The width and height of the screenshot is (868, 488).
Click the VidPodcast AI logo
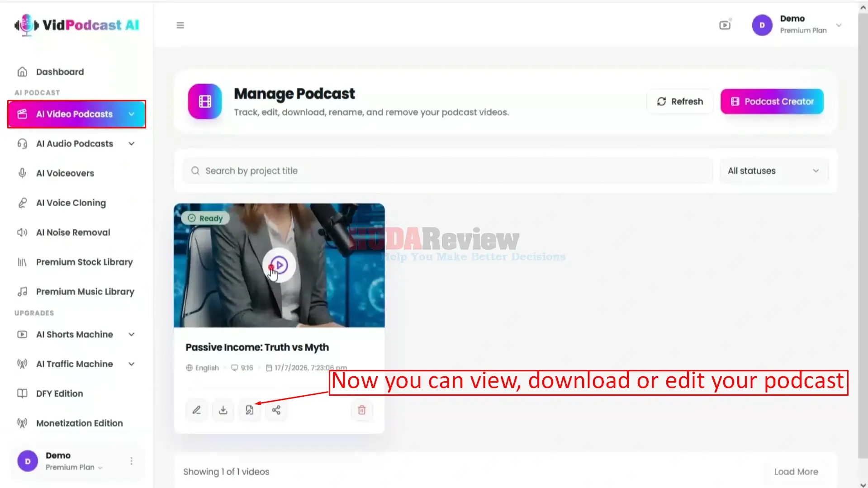click(76, 25)
